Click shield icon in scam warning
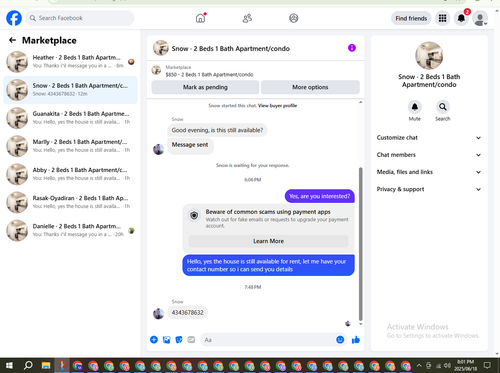 pos(194,215)
